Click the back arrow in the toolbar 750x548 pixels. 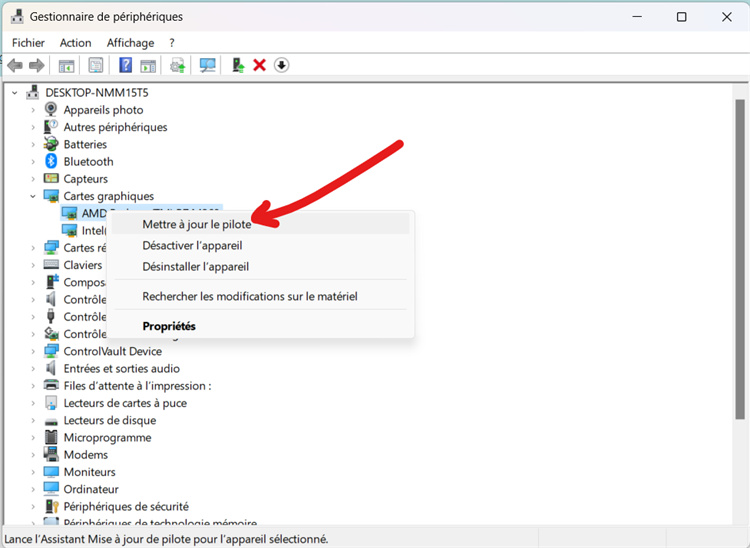click(15, 65)
